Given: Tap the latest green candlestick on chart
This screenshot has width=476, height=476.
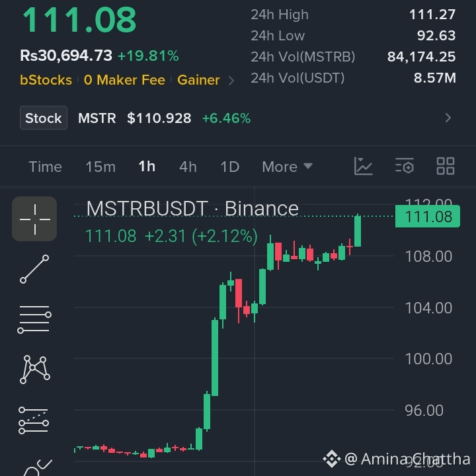Looking at the screenshot, I should pos(358,231).
